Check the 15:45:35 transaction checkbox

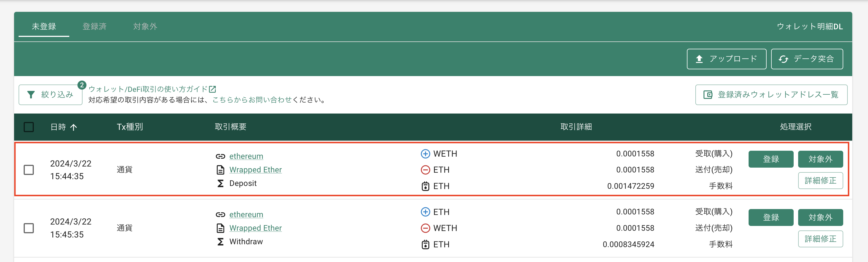coord(29,228)
